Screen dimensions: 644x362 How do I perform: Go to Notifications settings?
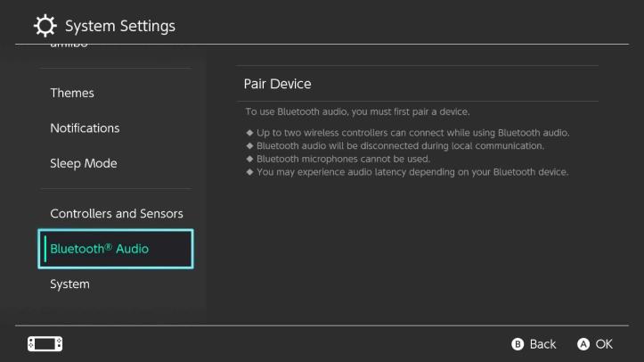[x=85, y=128]
